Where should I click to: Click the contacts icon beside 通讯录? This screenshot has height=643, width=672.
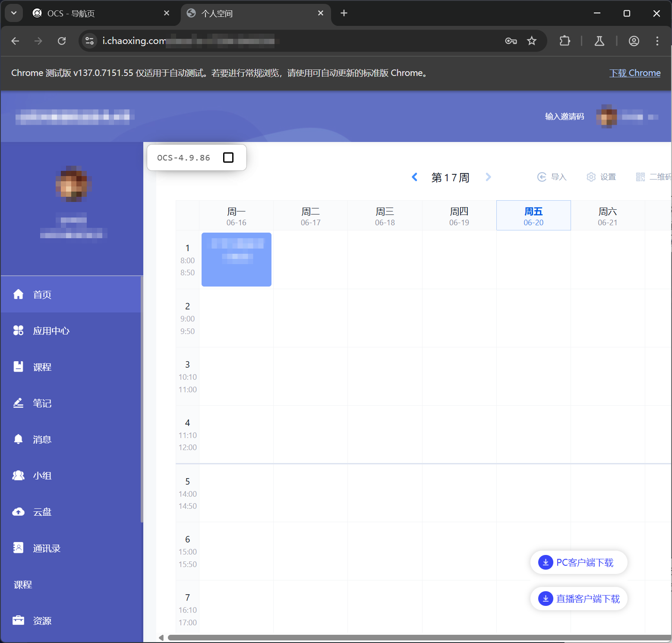click(18, 548)
